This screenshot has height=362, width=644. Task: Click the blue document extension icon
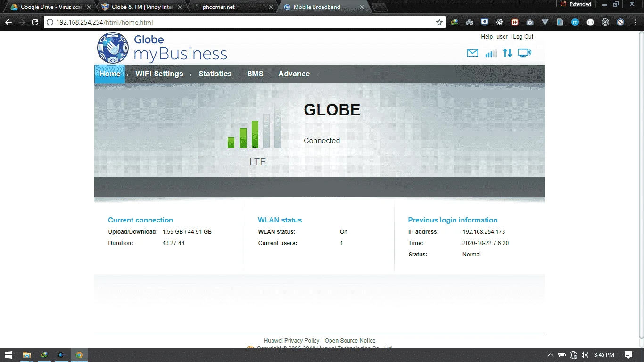[x=560, y=22]
